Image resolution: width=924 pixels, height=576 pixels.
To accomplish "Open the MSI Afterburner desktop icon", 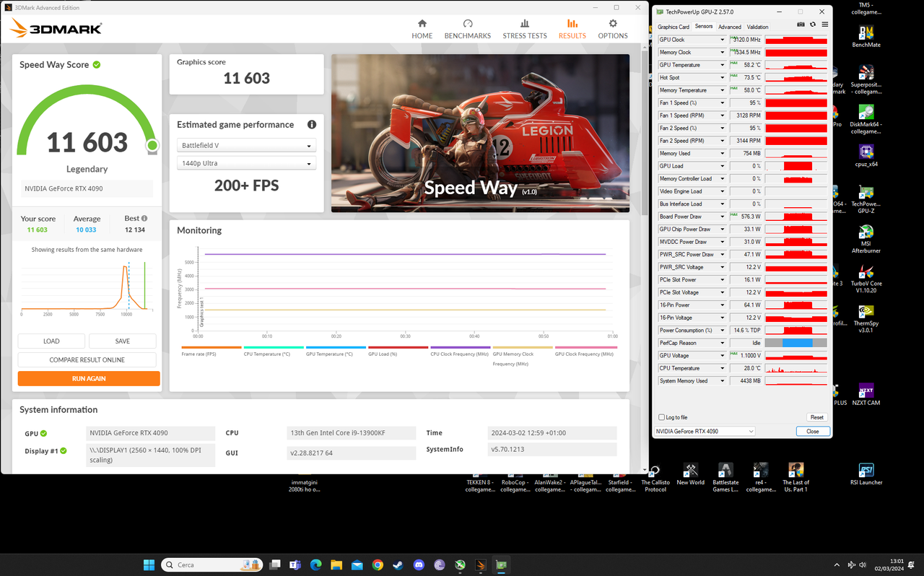I will [x=866, y=240].
